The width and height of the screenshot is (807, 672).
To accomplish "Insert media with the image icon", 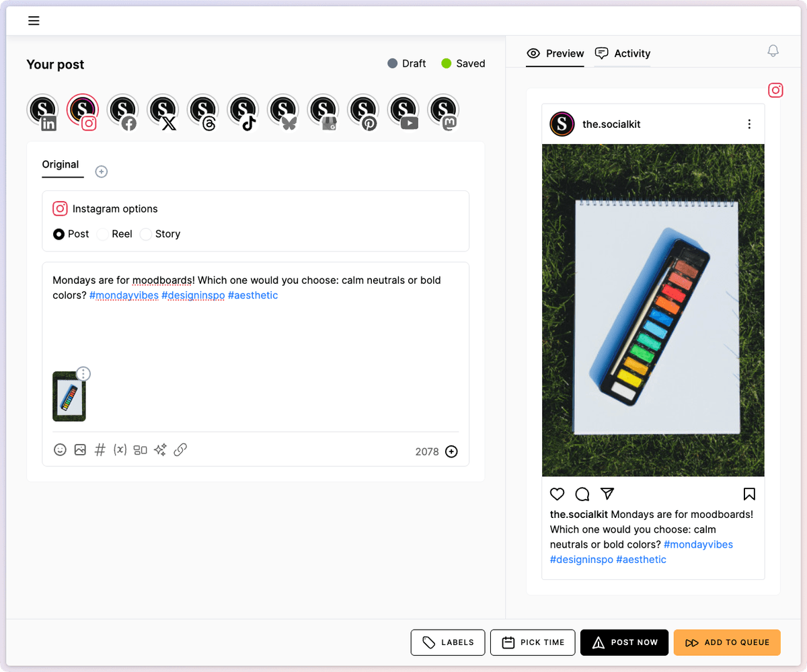I will (80, 450).
